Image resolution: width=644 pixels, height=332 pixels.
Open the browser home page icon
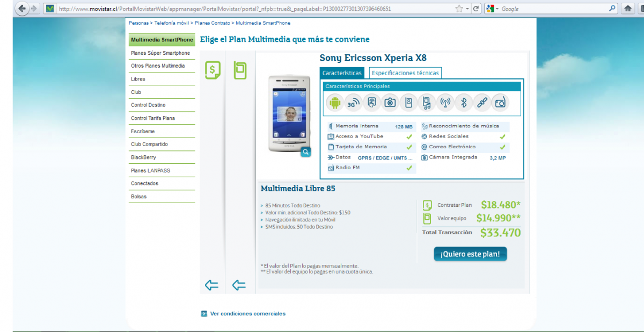click(x=627, y=9)
